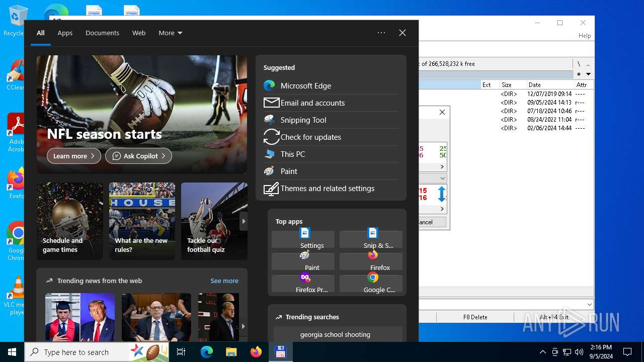Open directory history dropdown arrow
644x362 pixels.
point(588,74)
